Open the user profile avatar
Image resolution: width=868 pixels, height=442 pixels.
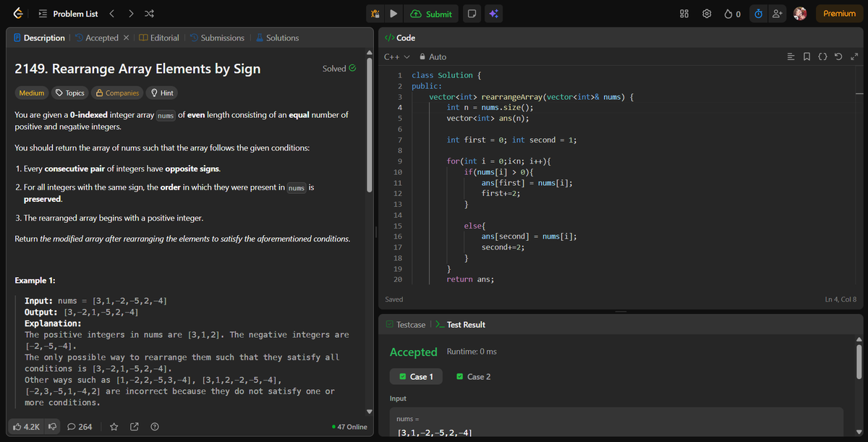tap(801, 14)
